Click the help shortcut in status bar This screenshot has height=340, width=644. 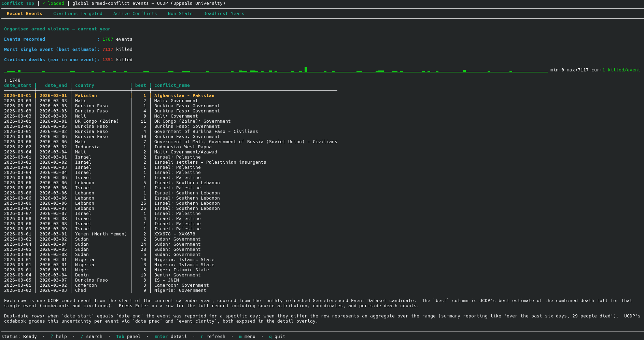(x=59, y=337)
